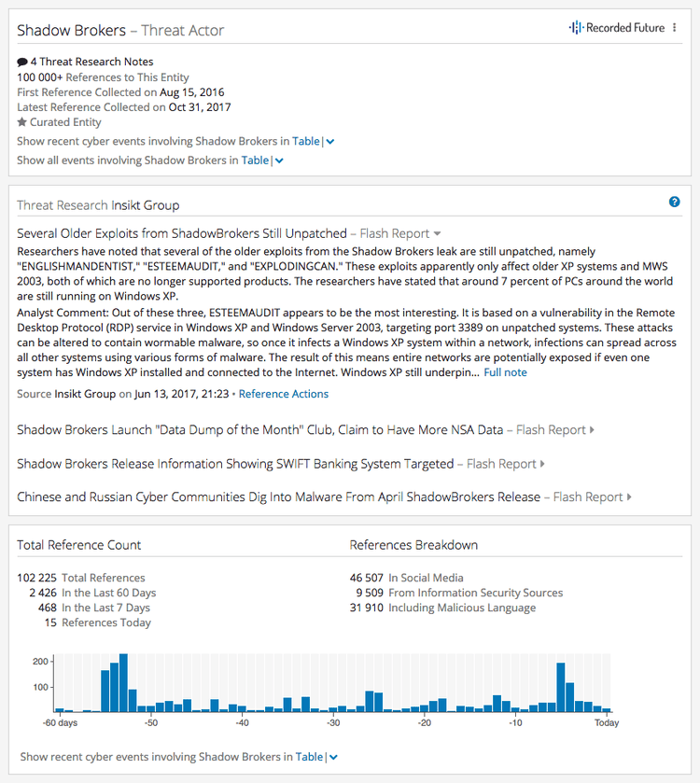Expand Data Dump of the Month Flash Report
Screen dimensions: 700x783
(592, 430)
